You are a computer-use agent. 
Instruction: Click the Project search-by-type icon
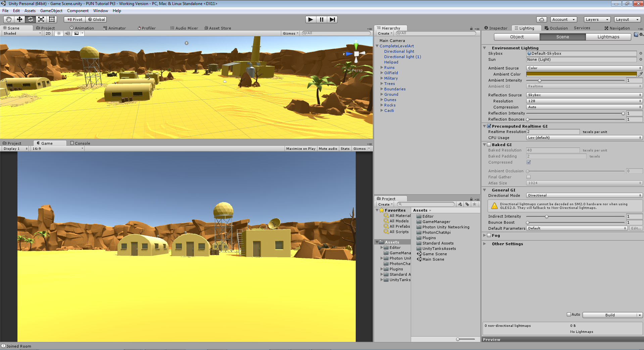(460, 204)
